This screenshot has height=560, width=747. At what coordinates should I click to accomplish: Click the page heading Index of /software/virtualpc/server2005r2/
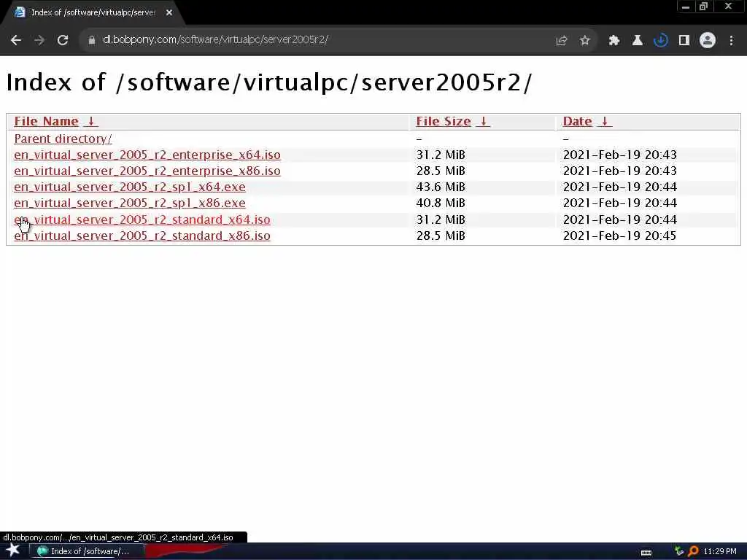pos(269,82)
